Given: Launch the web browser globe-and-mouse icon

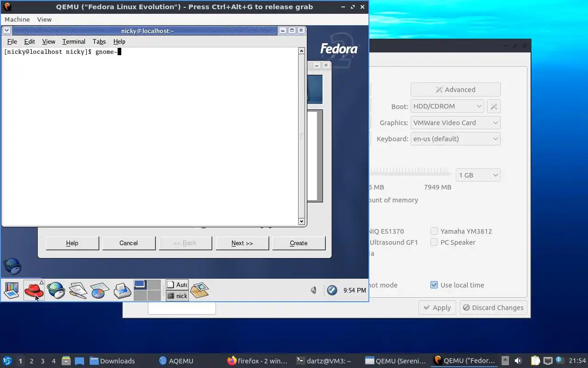Looking at the screenshot, I should [x=56, y=290].
